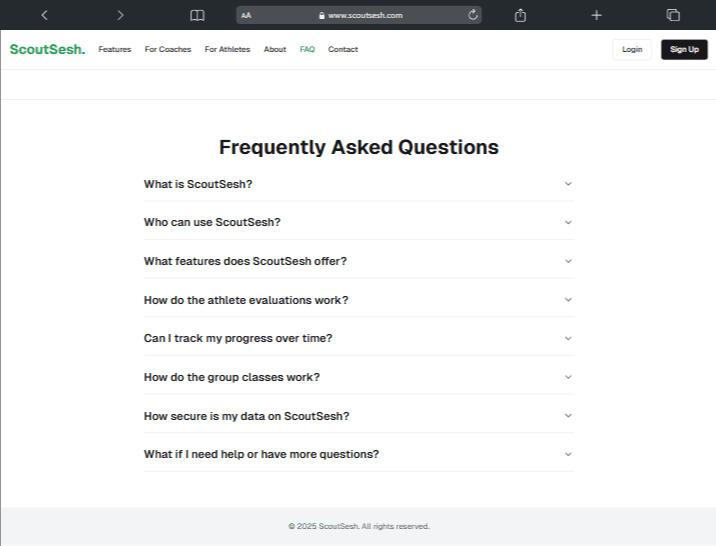The image size is (716, 546).
Task: Tap the share icon in toolbar
Action: coord(520,15)
